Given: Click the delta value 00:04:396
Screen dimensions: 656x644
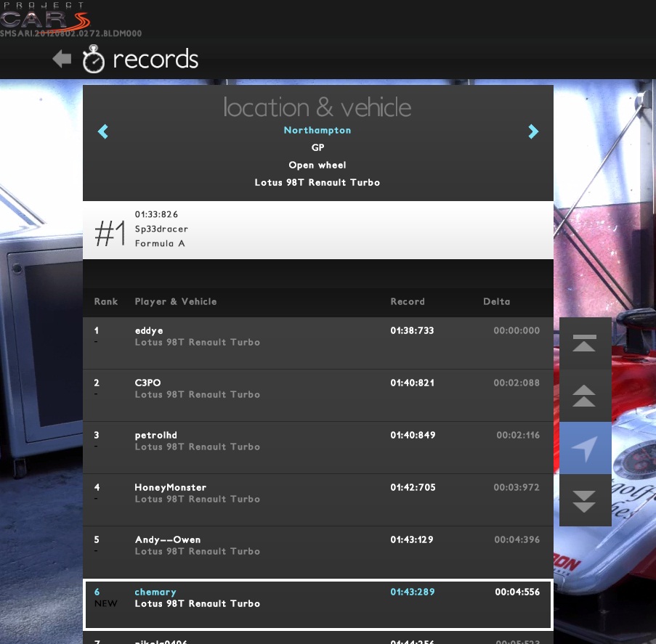Looking at the screenshot, I should 517,539.
